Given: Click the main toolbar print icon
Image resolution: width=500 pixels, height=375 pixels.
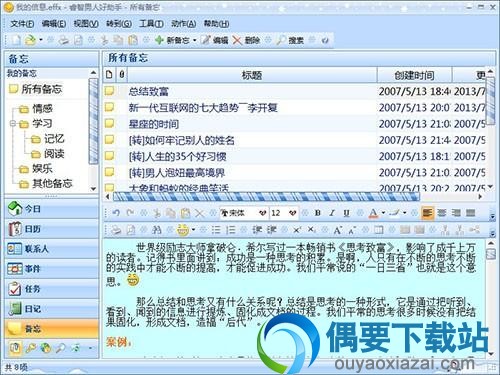Looking at the screenshot, I should (64, 40).
